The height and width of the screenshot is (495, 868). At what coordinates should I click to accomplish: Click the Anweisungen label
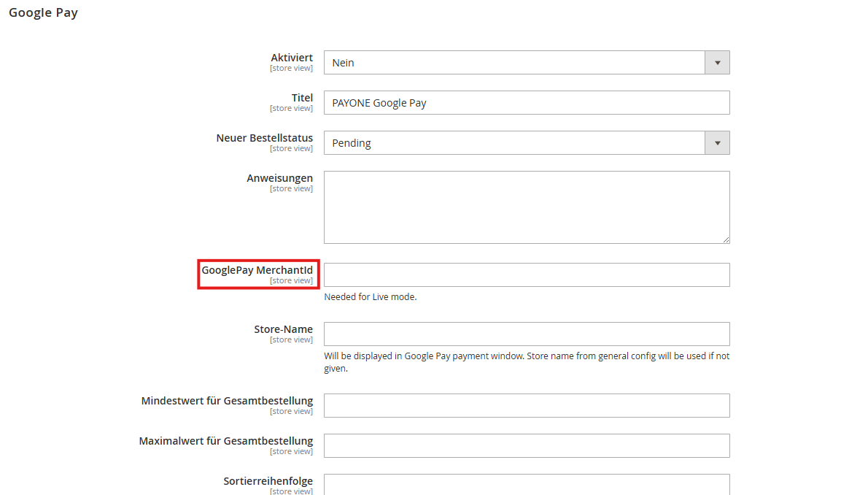point(279,178)
